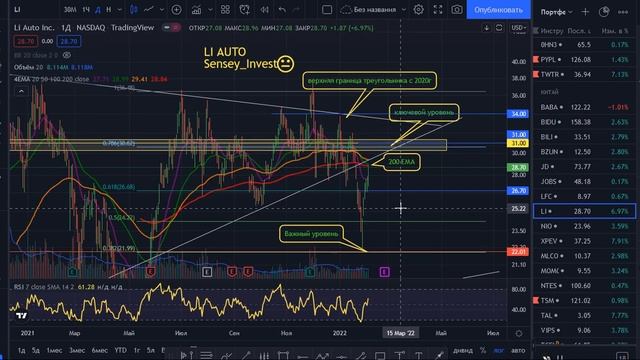Open indicator templates grid icon
The image size is (640, 360).
coord(225,9)
